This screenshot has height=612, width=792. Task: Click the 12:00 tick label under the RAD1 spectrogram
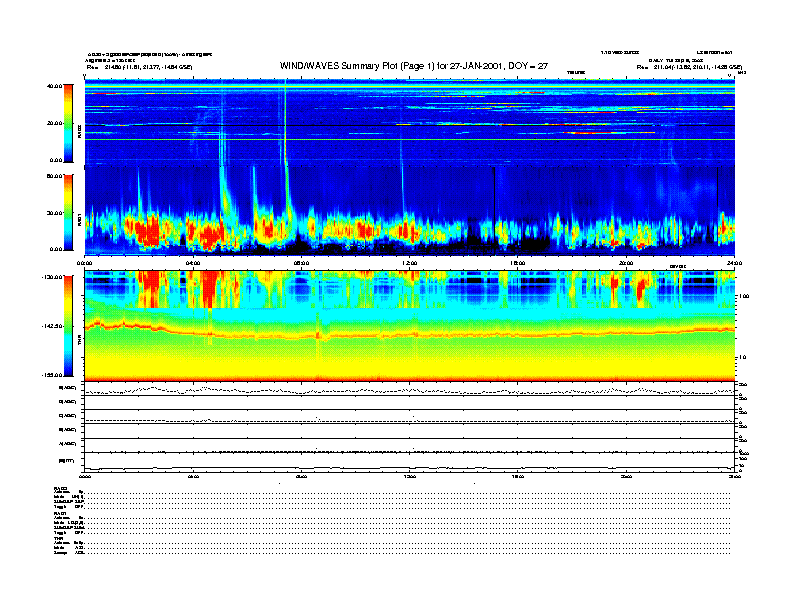(x=410, y=263)
